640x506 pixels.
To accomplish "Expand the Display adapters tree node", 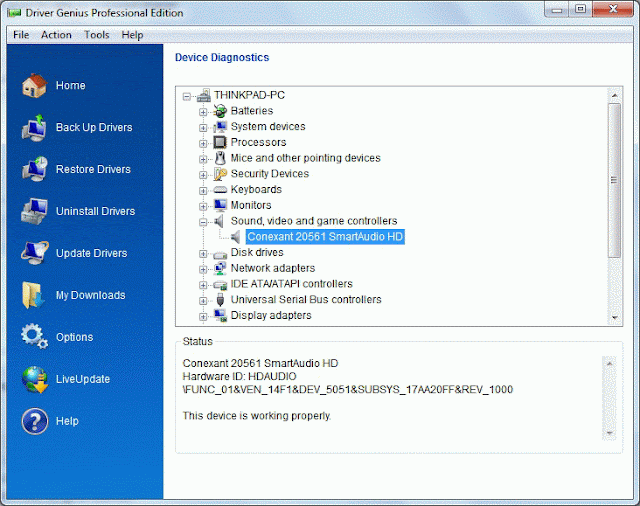I will tap(203, 317).
